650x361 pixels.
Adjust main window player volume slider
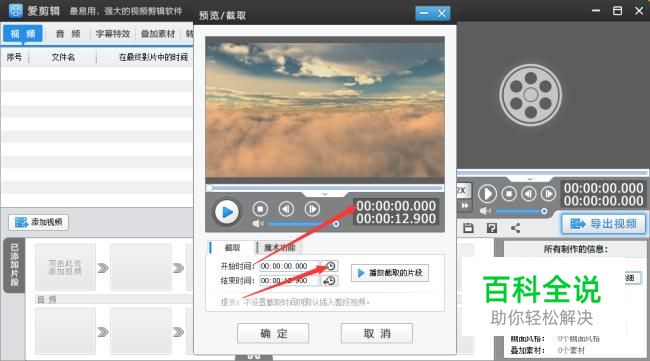tap(521, 211)
